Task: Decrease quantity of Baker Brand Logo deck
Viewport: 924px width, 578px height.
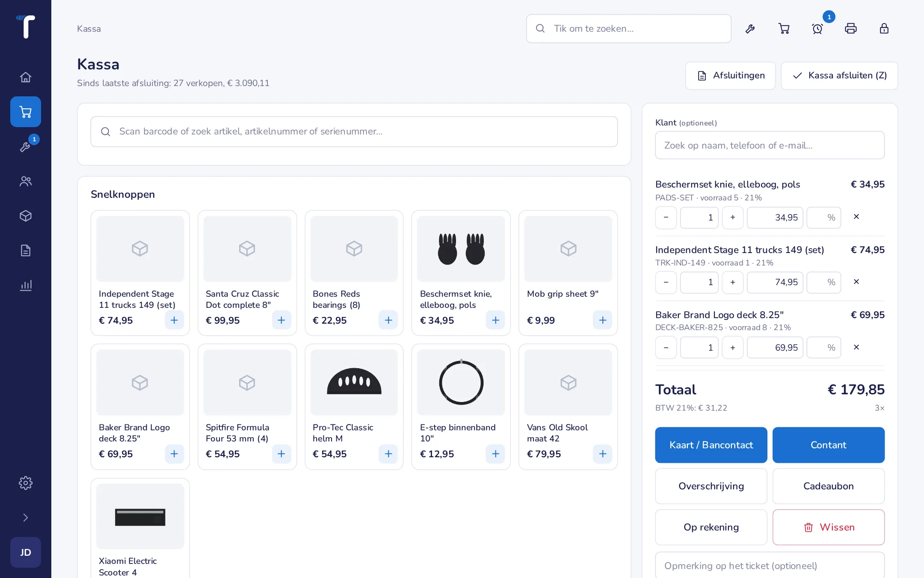Action: pos(666,348)
